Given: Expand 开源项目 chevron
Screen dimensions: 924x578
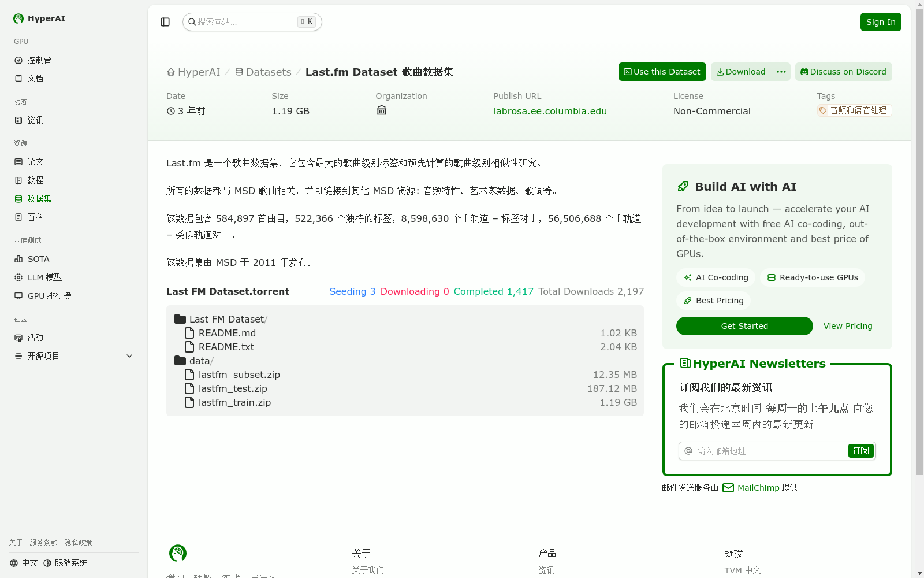Looking at the screenshot, I should [x=129, y=356].
